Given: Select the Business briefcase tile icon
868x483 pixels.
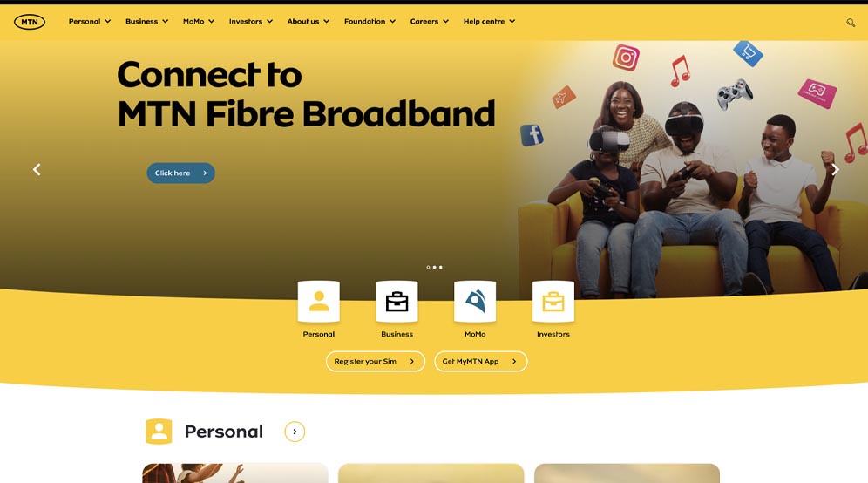Looking at the screenshot, I should click(x=397, y=302).
